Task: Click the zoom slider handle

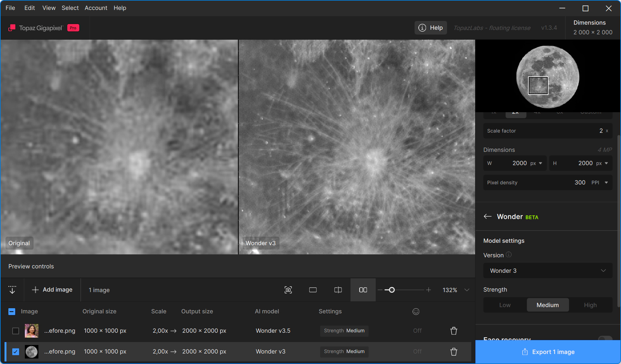Action: [392, 290]
